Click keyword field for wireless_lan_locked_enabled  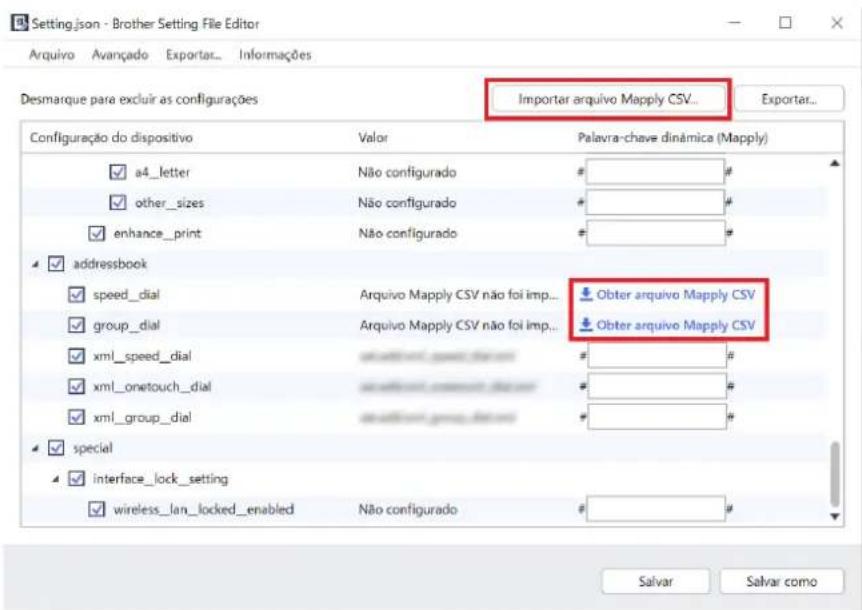(x=655, y=509)
